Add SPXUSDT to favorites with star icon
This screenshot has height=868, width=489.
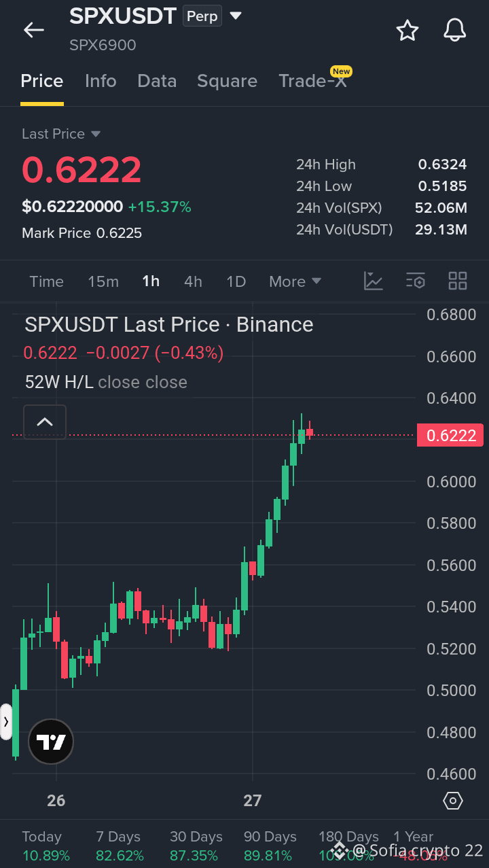[407, 30]
